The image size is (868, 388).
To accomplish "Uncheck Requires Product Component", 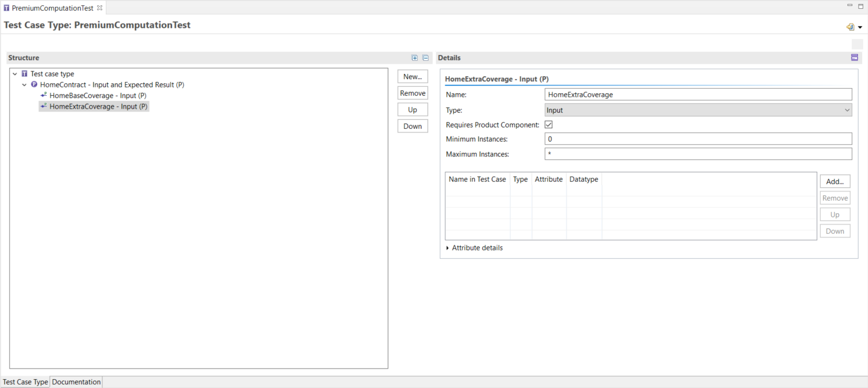I will coord(548,124).
